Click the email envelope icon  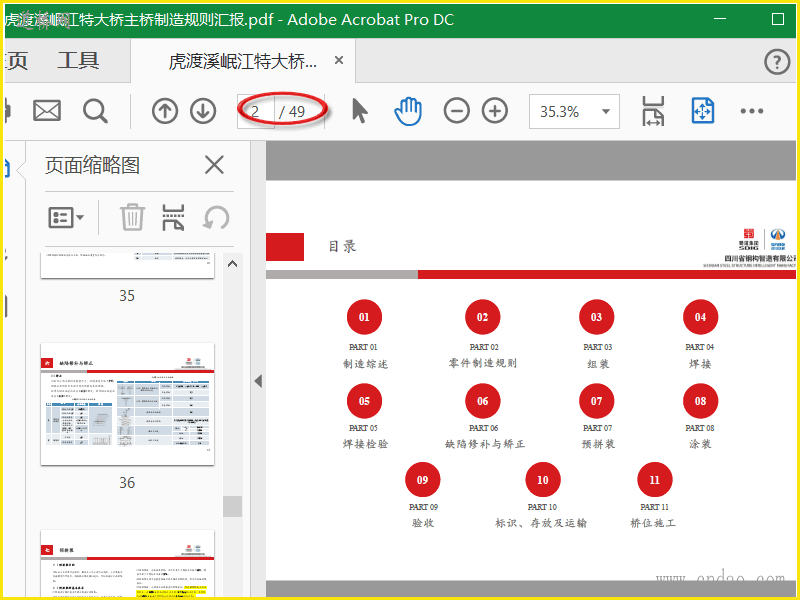click(x=47, y=111)
